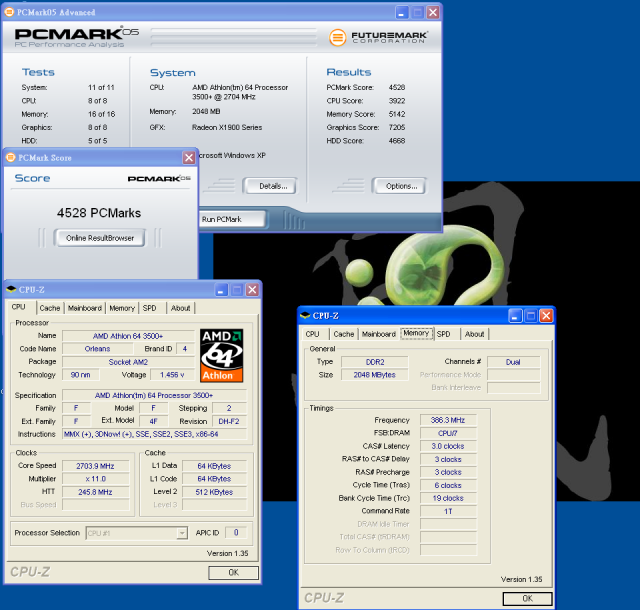This screenshot has height=610, width=640.
Task: Minimize the PCMark05 Advanced window
Action: click(402, 13)
